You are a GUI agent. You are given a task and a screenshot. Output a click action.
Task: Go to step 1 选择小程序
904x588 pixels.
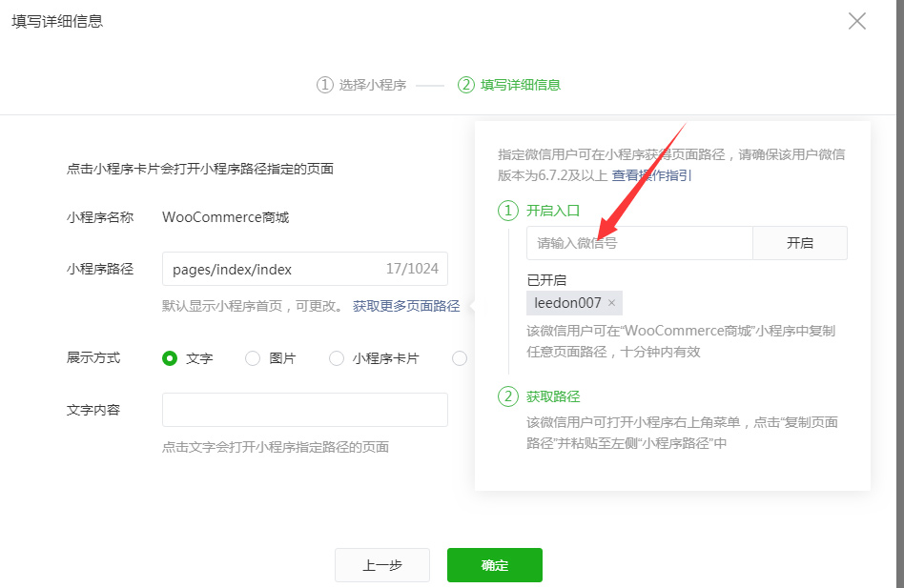361,85
